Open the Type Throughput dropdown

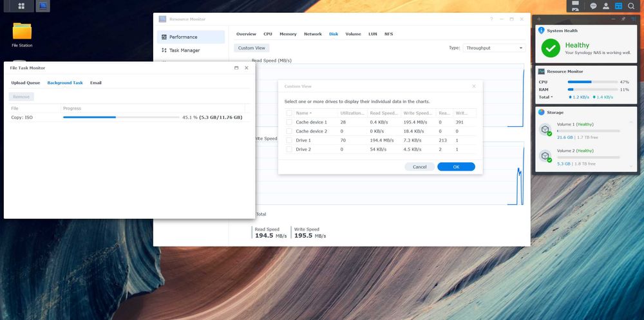pos(494,48)
